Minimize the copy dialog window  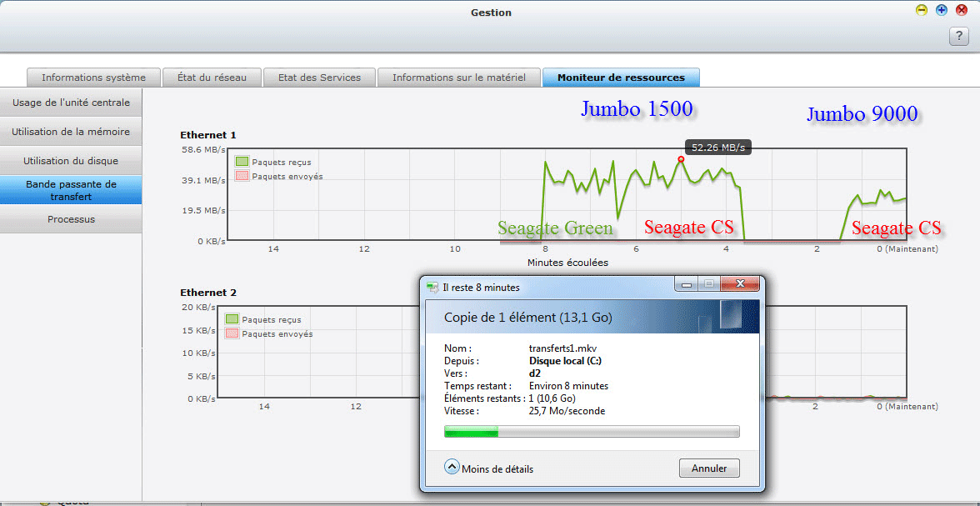(687, 284)
